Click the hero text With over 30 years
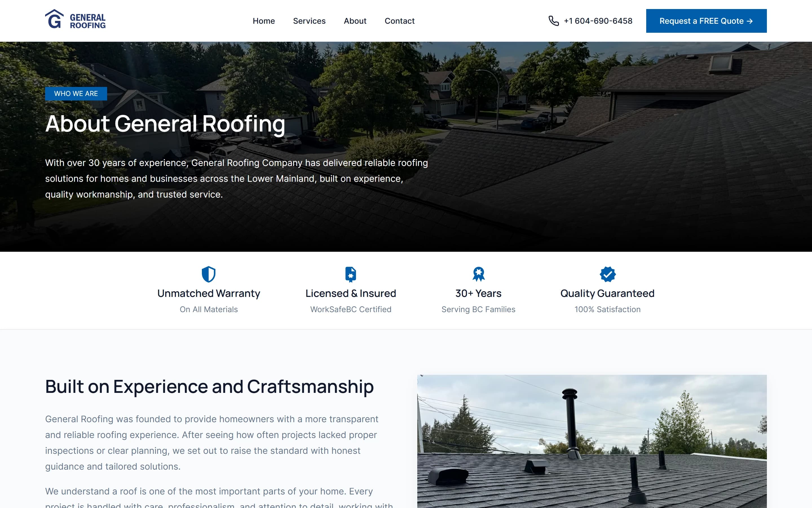Screen dimensions: 812x508 pos(237,178)
